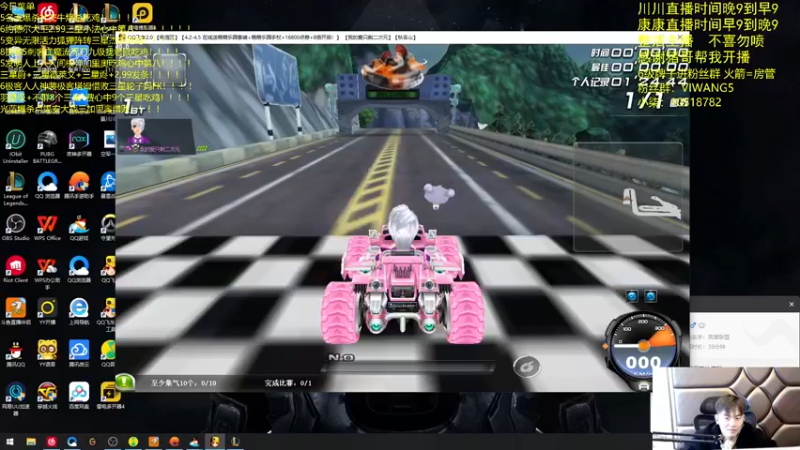Click the task text 至少集气10个: 0/10
The image size is (800, 450).
tap(183, 383)
